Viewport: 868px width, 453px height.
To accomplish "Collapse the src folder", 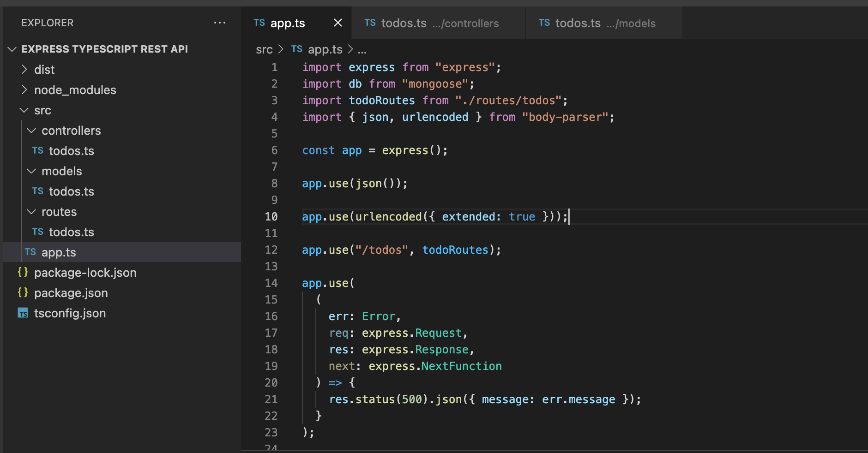I will click(24, 110).
